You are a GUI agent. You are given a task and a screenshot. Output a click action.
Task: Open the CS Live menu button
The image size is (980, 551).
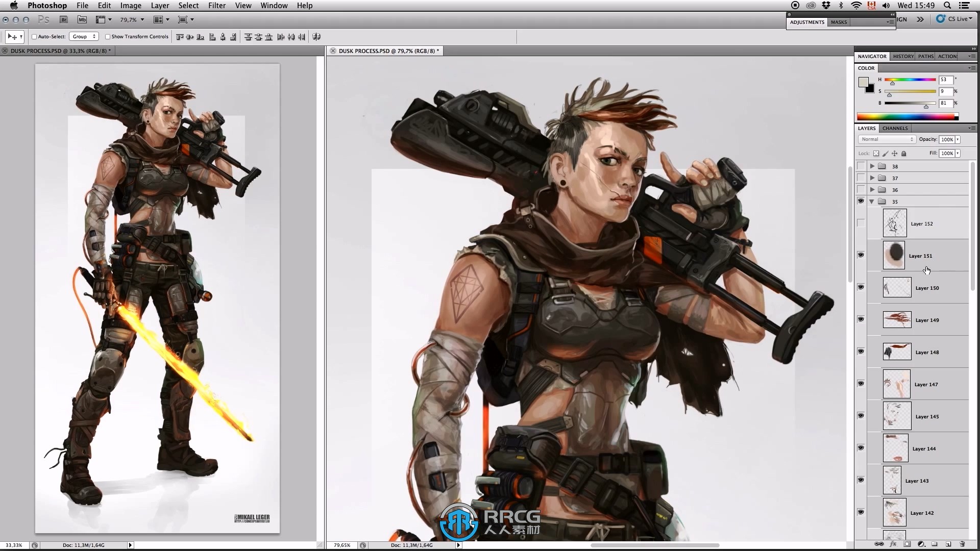pos(954,19)
